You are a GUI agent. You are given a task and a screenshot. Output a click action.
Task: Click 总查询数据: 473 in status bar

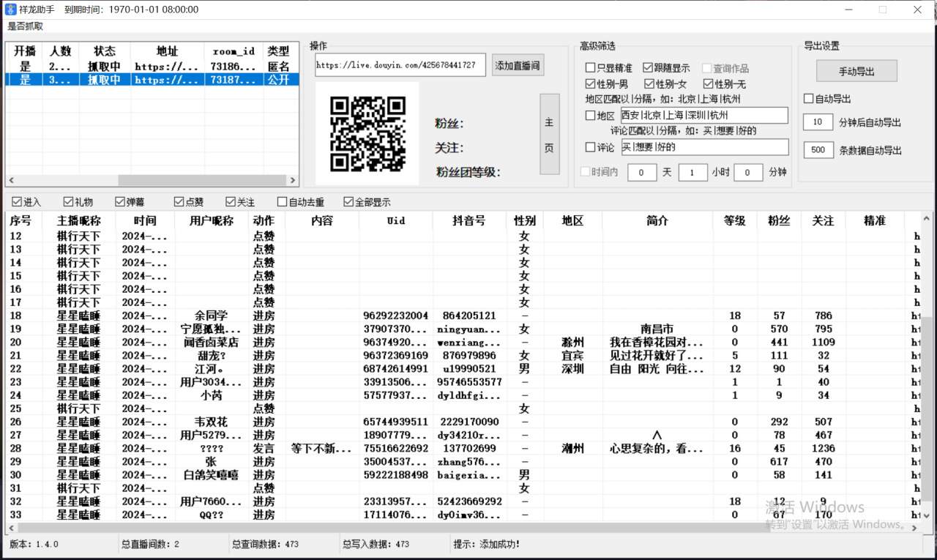267,544
